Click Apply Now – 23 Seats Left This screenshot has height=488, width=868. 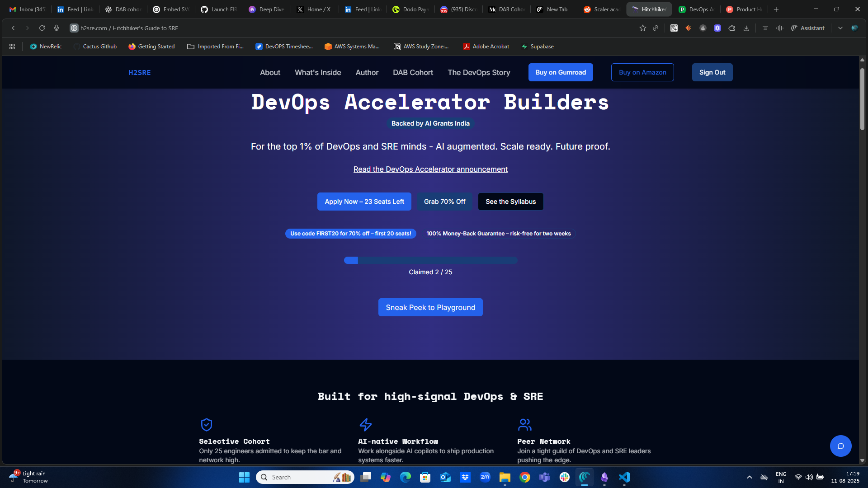pos(364,202)
